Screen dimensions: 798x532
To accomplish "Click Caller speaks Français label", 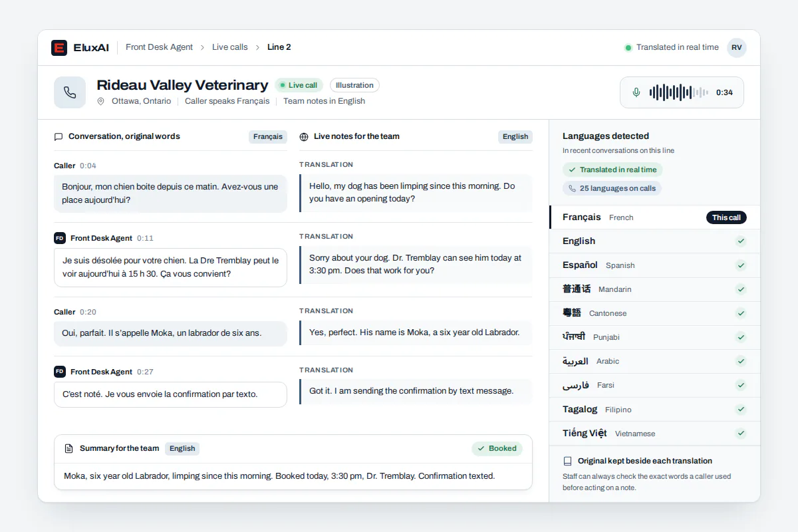I will [227, 101].
